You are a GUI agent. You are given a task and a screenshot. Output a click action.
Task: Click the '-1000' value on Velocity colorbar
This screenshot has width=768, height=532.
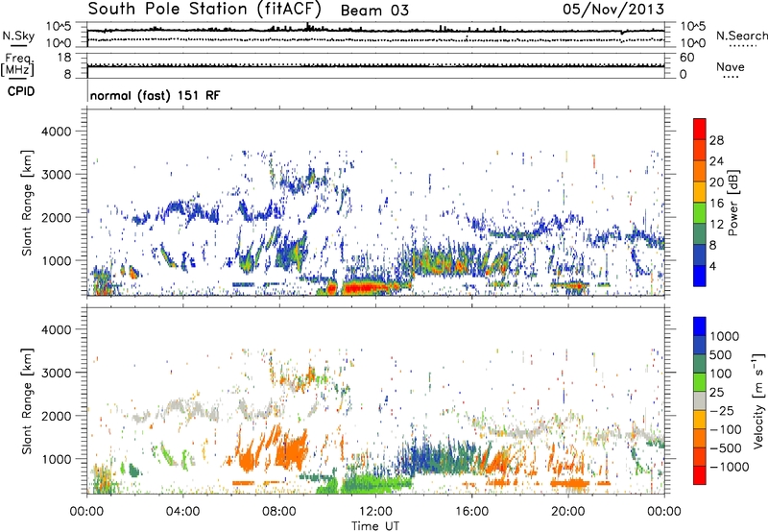(x=730, y=467)
